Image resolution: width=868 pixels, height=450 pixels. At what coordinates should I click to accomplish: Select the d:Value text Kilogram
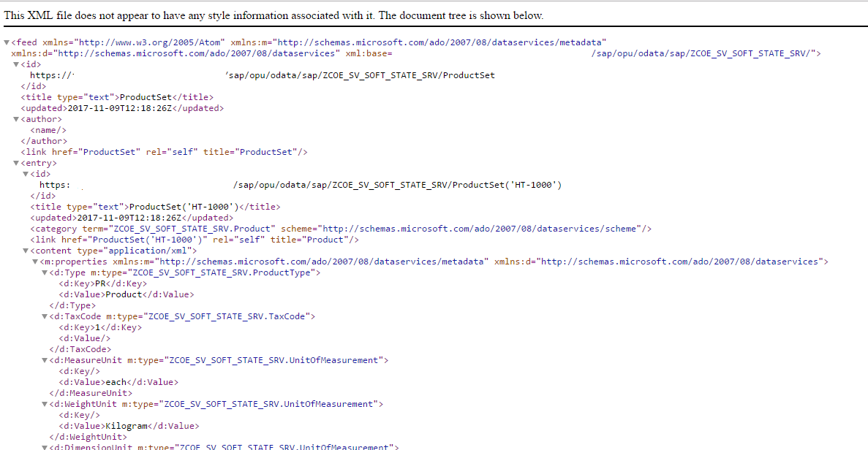pyautogui.click(x=126, y=425)
